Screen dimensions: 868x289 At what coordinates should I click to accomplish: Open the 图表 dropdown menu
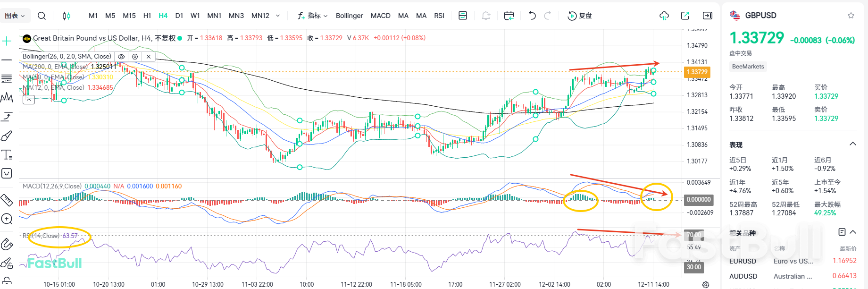coord(15,16)
